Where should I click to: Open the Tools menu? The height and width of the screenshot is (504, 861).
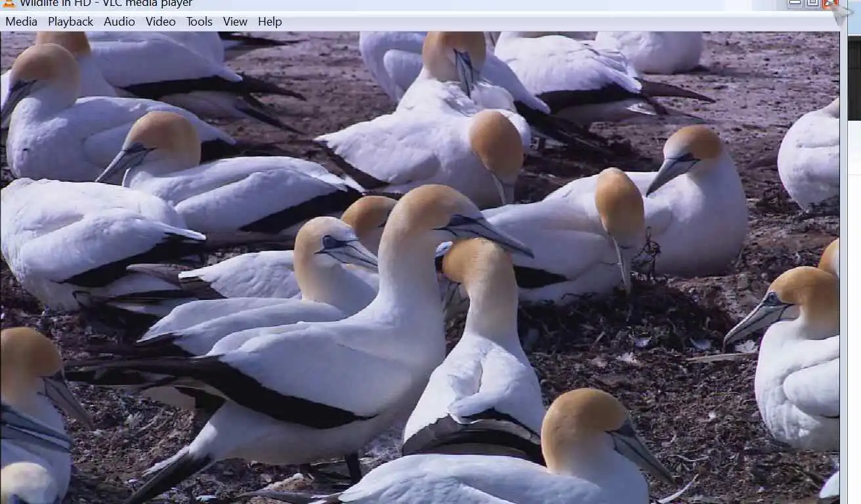pos(199,22)
